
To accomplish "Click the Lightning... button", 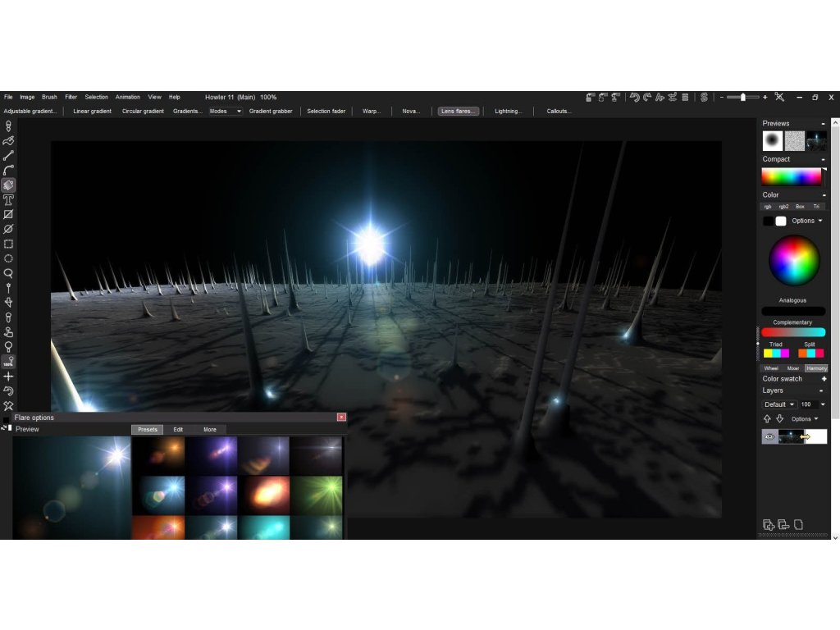I will [x=508, y=111].
